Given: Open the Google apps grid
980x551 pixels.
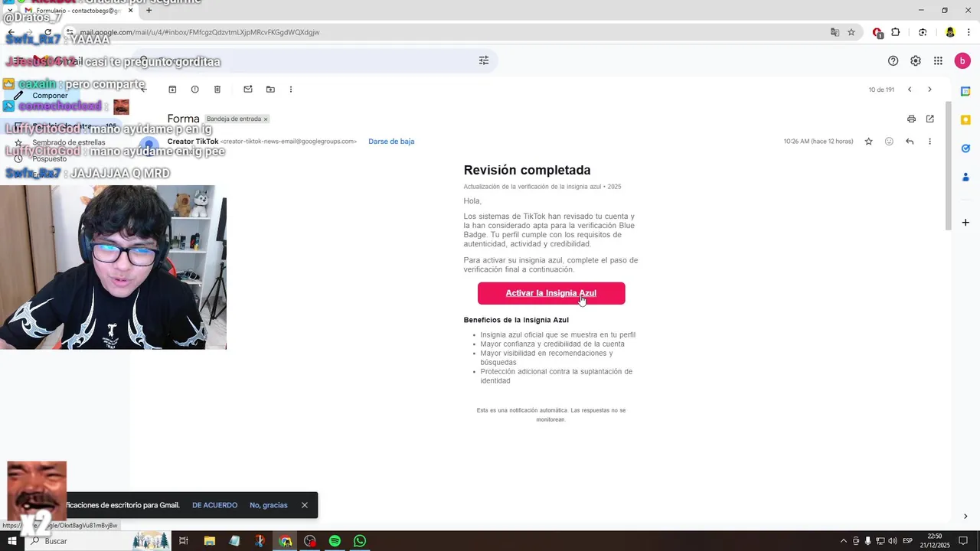Looking at the screenshot, I should [938, 61].
